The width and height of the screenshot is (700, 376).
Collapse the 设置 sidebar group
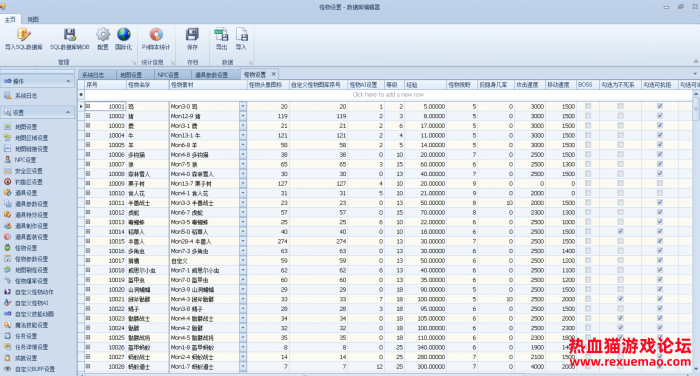pyautogui.click(x=68, y=112)
